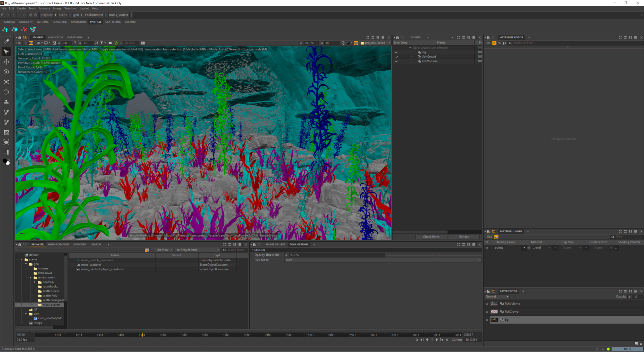Collapse the environment folder in the browser
The height and width of the screenshot is (352, 644).
pos(30,277)
